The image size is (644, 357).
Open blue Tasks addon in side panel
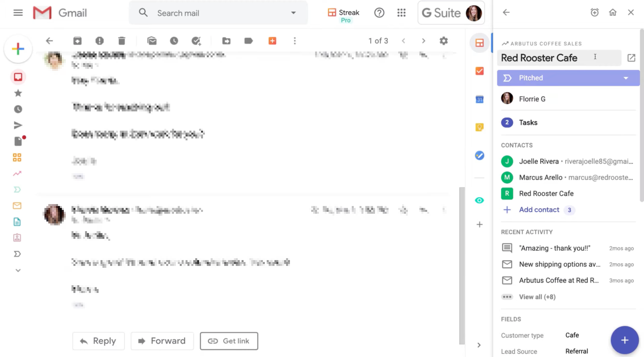(479, 155)
